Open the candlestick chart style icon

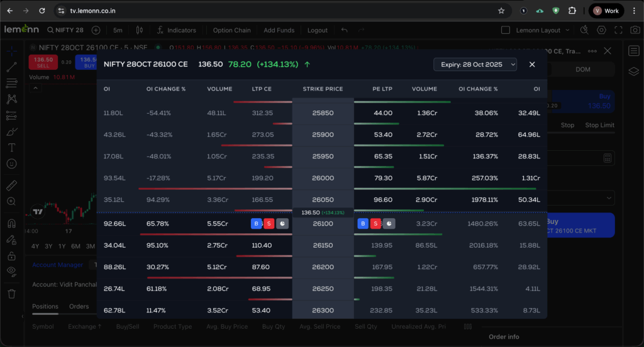coord(140,30)
